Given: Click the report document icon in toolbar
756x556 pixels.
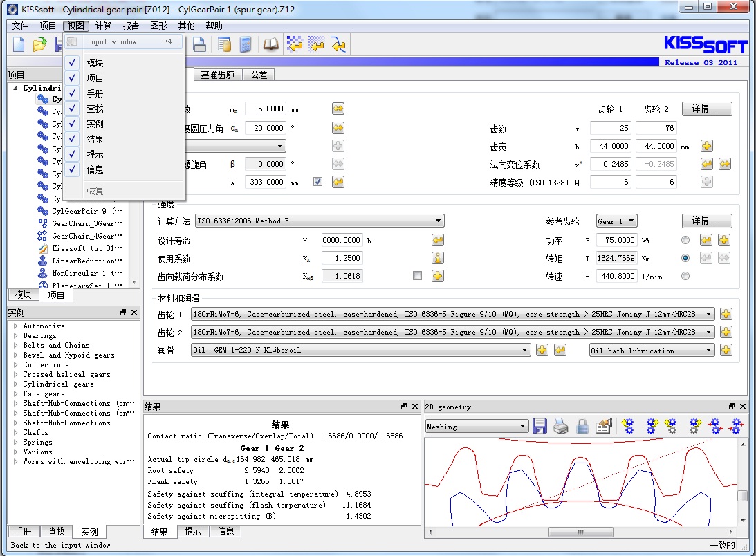Looking at the screenshot, I should tap(224, 44).
